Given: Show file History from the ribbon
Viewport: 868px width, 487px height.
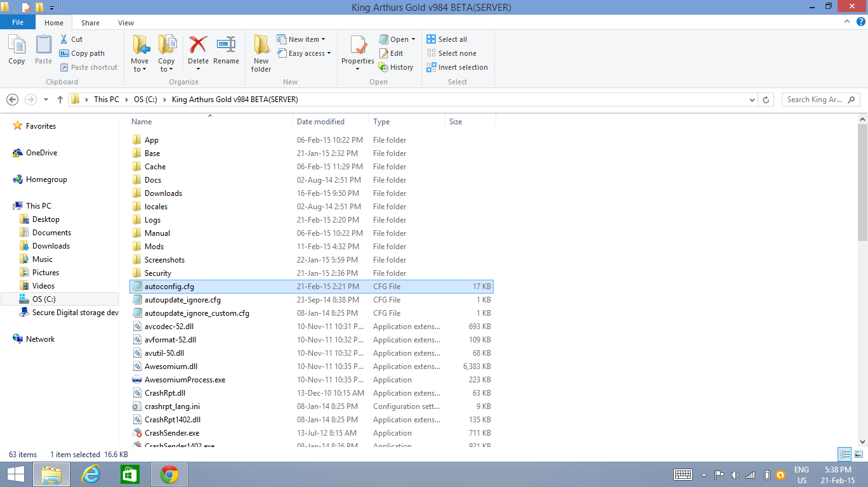Looking at the screenshot, I should [x=396, y=67].
